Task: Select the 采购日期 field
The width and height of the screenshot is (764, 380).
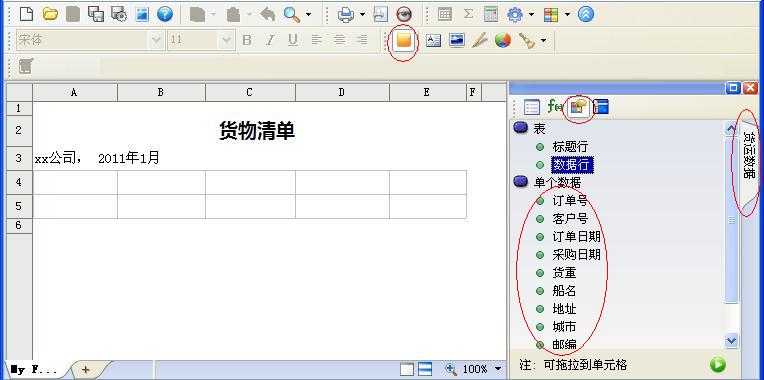Action: [576, 255]
